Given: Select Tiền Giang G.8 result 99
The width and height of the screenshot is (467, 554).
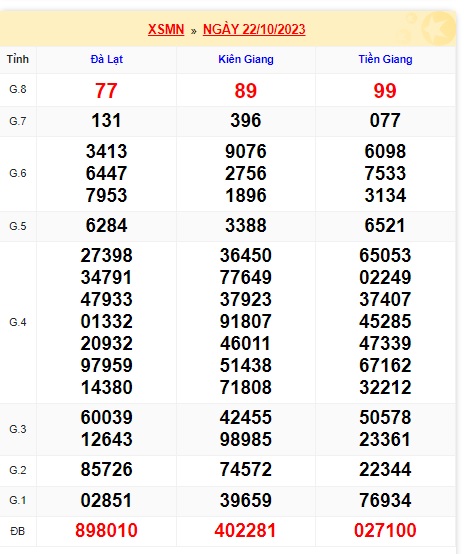Looking at the screenshot, I should (385, 91).
